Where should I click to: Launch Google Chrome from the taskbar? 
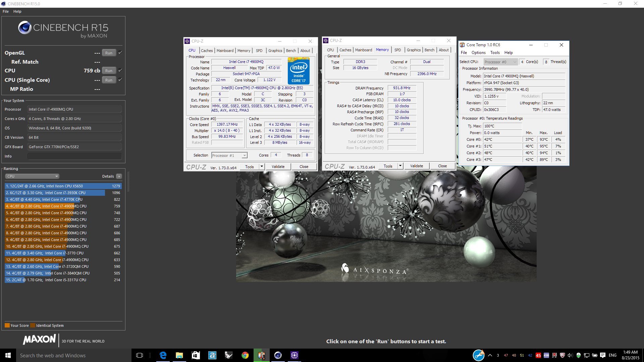(245, 355)
